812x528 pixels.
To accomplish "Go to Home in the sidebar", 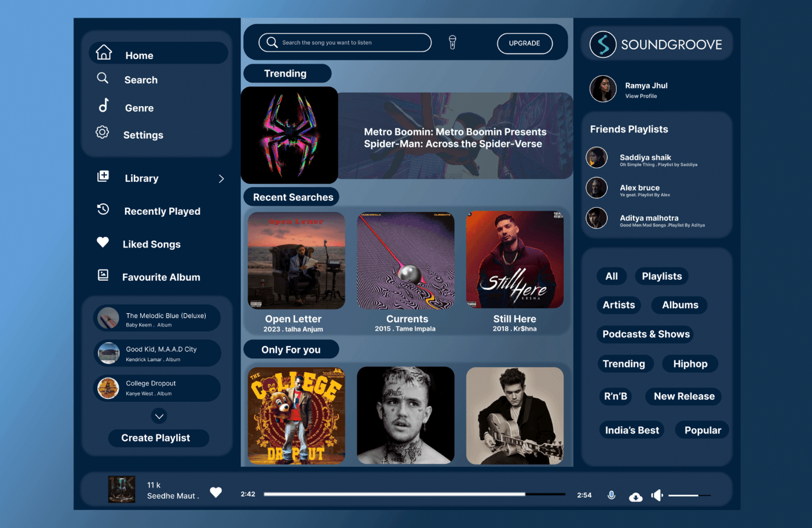I will [x=158, y=53].
